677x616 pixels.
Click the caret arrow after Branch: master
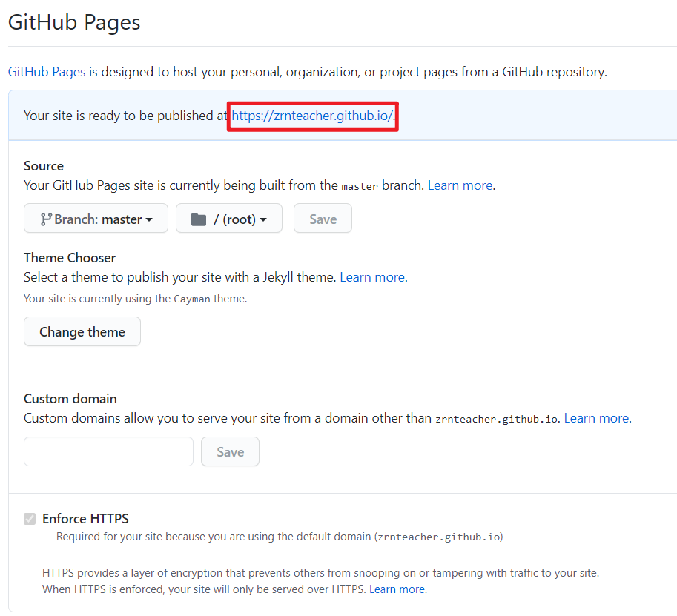pyautogui.click(x=149, y=220)
